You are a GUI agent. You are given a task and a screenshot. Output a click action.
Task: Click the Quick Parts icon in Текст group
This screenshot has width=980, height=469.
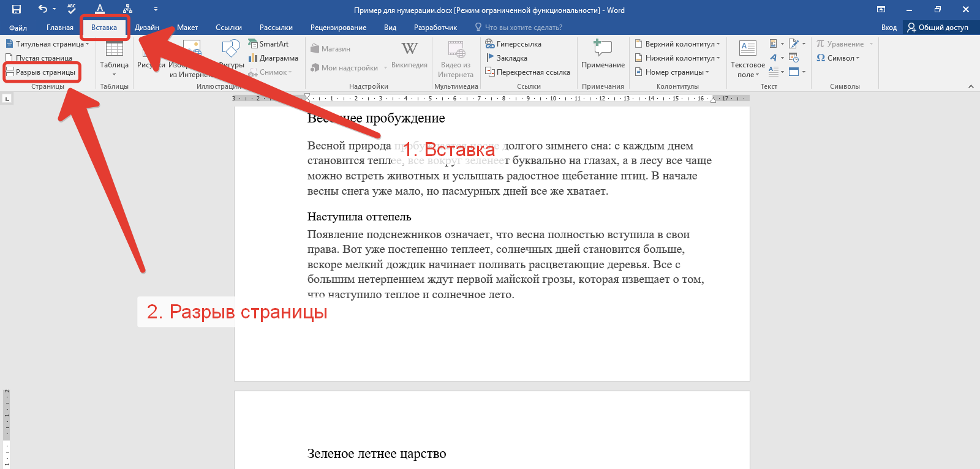click(776, 43)
